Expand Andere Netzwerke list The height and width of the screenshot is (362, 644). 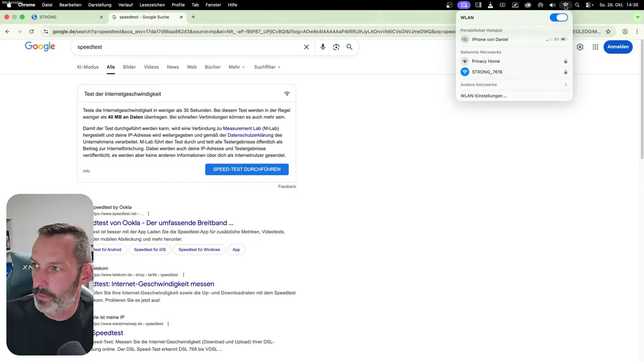tap(513, 84)
